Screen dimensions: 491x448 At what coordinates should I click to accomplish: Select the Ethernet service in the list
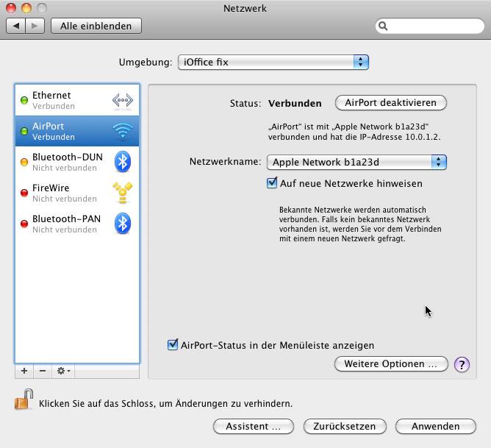tap(77, 100)
